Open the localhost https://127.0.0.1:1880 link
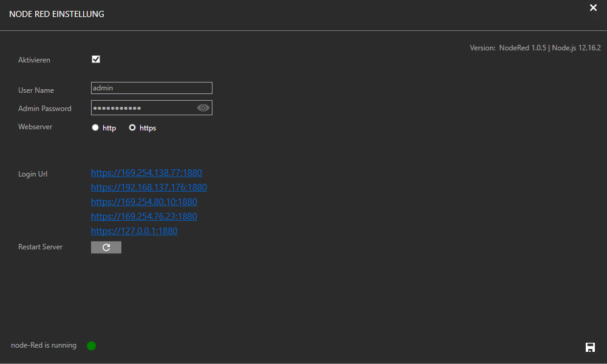This screenshot has height=364, width=607. coord(134,231)
